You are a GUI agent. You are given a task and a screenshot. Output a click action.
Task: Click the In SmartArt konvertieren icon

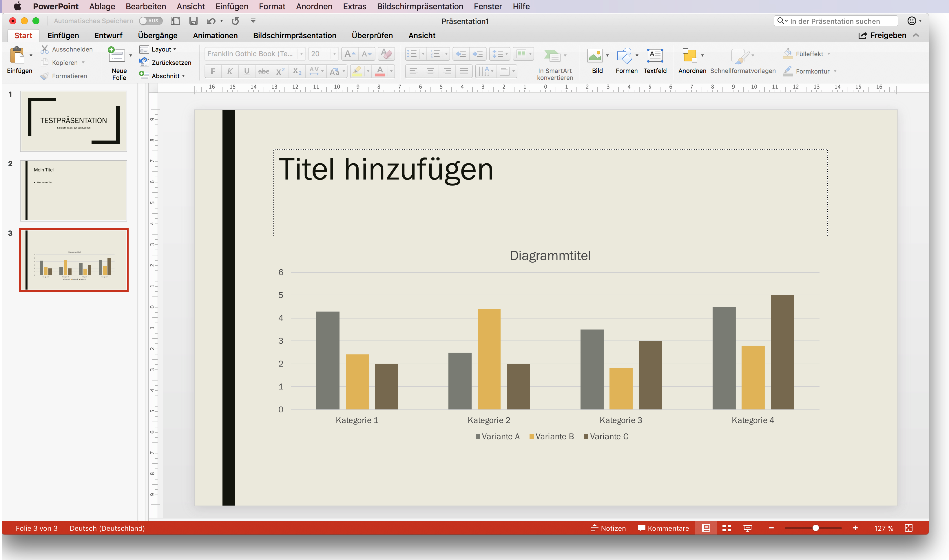coord(552,56)
